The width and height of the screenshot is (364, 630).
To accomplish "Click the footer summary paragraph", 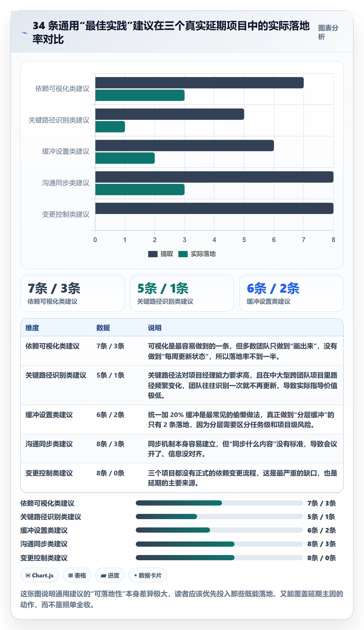I will (182, 599).
